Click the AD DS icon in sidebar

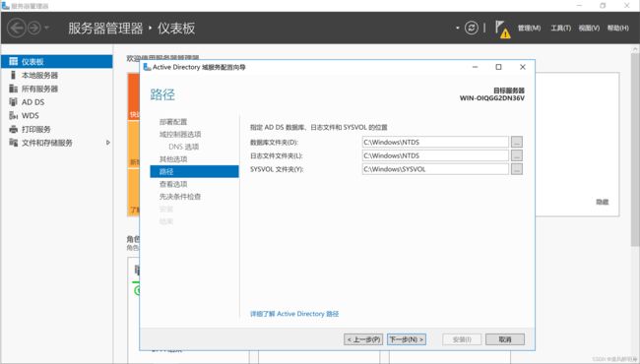(14, 102)
